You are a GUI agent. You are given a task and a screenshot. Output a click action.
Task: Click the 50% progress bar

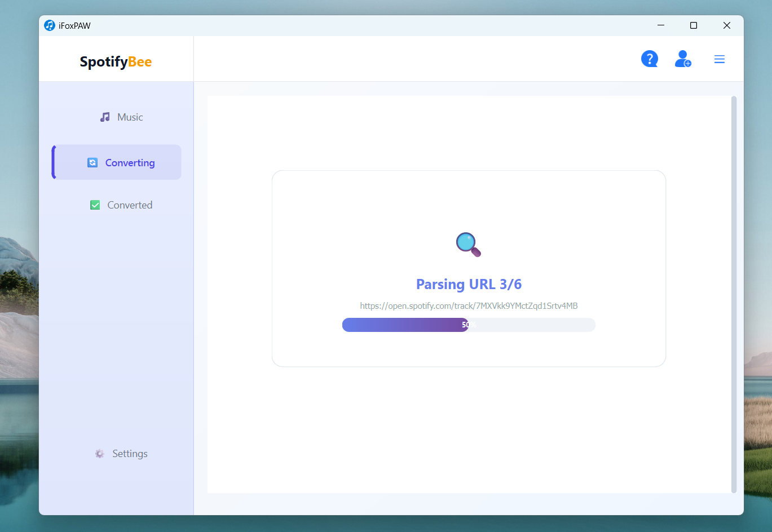[469, 325]
